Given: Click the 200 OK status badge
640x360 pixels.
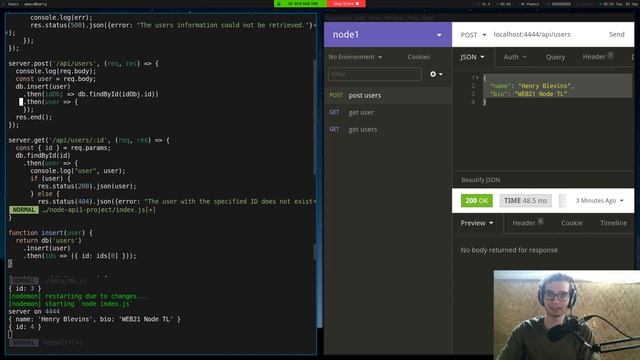Looking at the screenshot, I should [x=476, y=200].
